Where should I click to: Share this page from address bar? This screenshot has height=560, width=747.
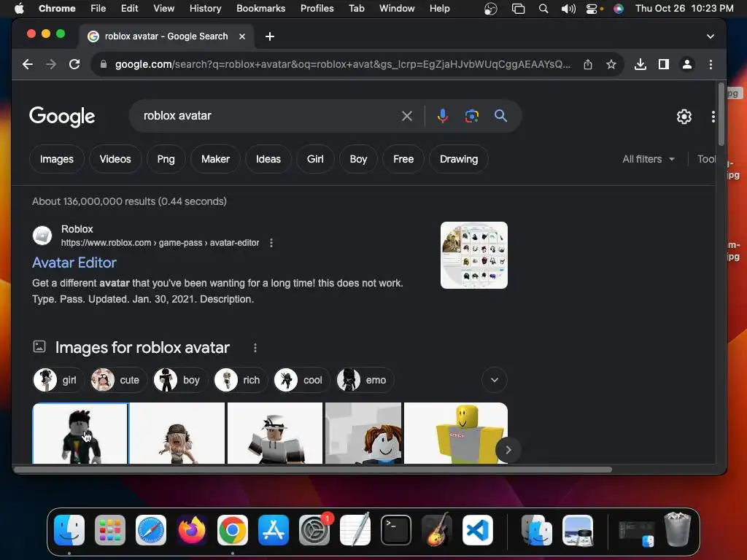click(x=588, y=64)
